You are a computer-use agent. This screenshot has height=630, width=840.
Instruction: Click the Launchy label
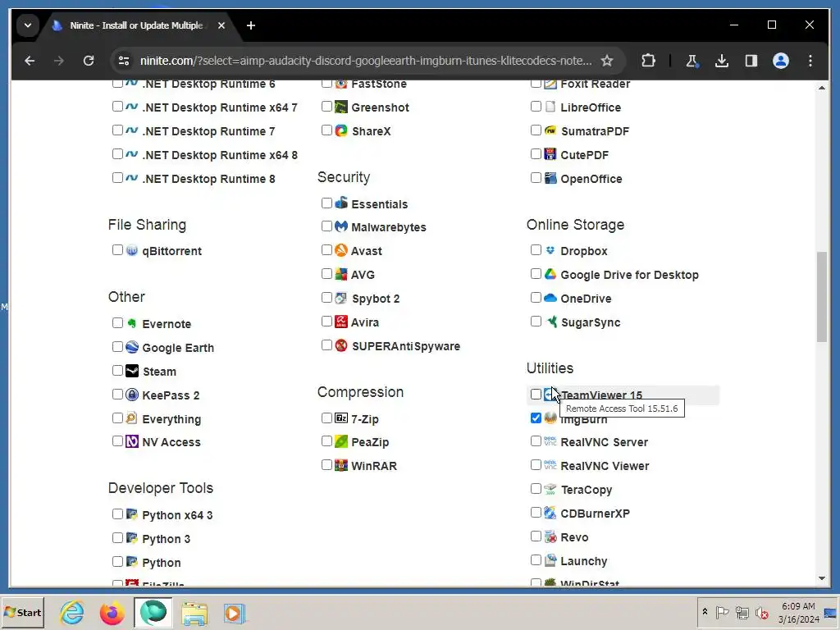tap(584, 561)
